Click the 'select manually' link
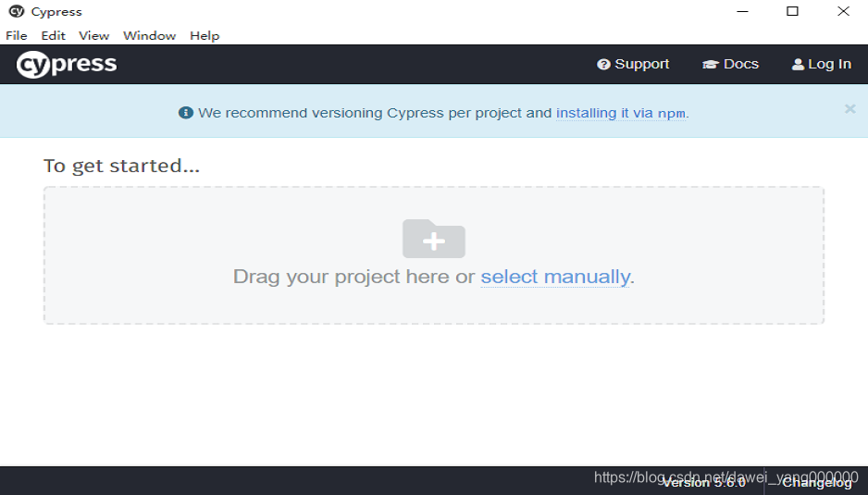This screenshot has width=868, height=495. click(555, 277)
